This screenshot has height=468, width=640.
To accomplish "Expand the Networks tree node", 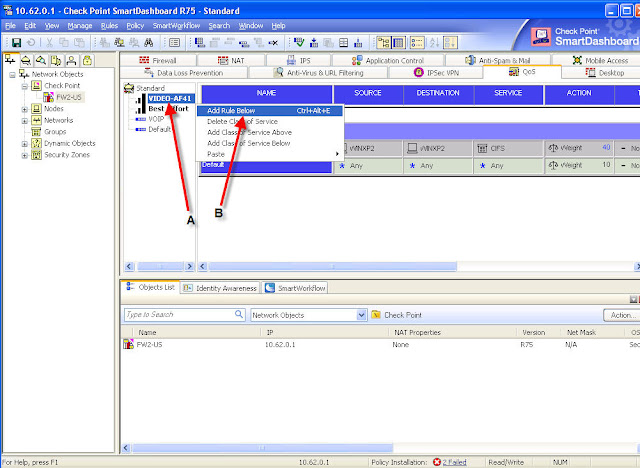I will coord(24,121).
